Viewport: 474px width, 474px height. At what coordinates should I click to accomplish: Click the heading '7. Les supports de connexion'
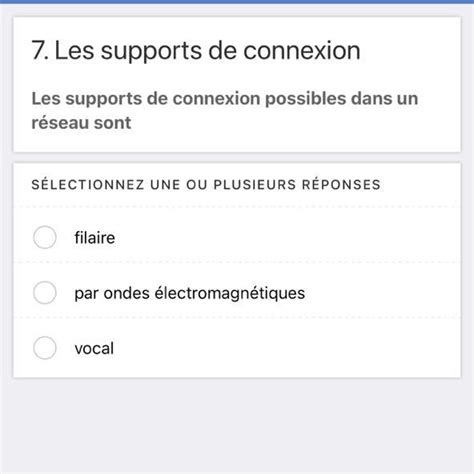196,51
